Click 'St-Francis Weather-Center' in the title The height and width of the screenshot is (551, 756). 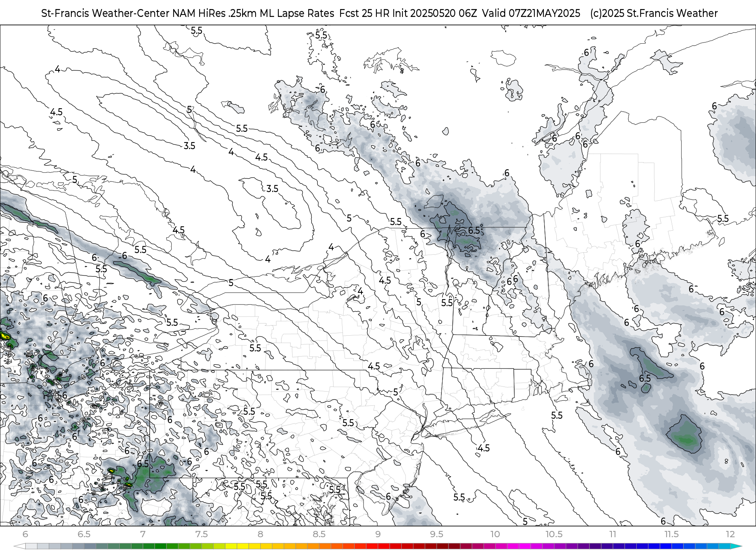pyautogui.click(x=106, y=13)
